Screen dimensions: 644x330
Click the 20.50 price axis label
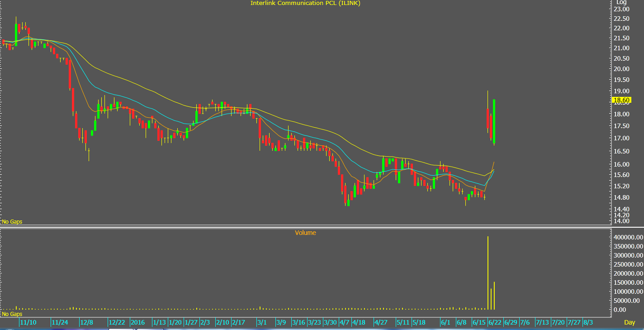621,58
